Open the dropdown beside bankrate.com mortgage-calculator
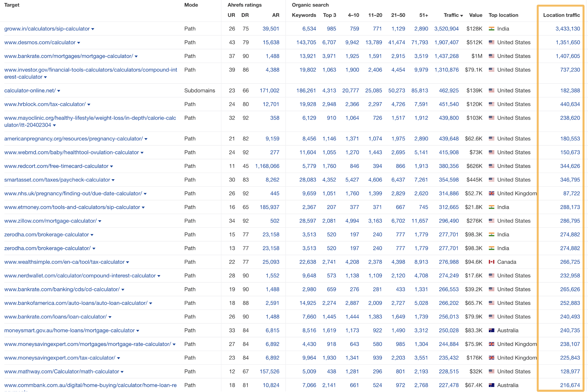Image resolution: width=588 pixels, height=392 pixels. pyautogui.click(x=136, y=56)
